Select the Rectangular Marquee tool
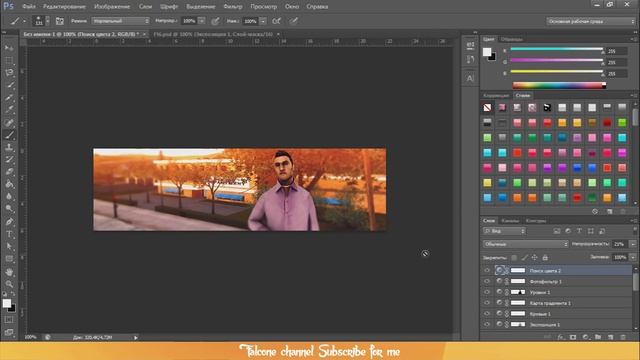The image size is (640, 360). [9, 60]
